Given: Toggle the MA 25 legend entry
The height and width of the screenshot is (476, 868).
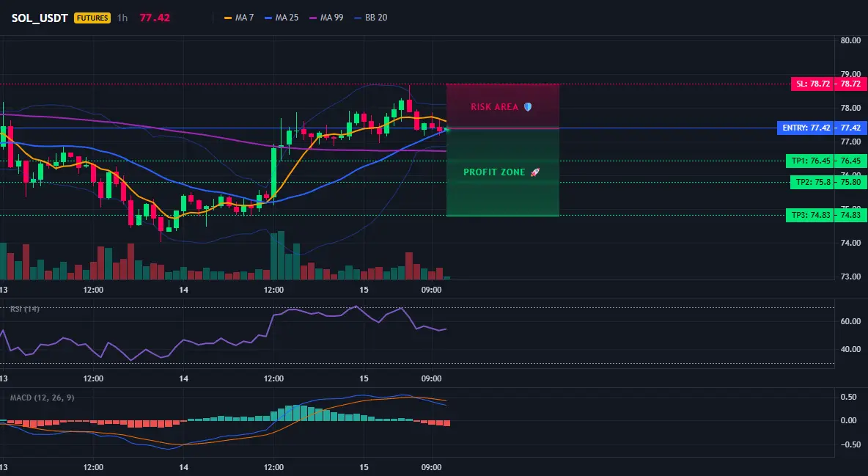Looking at the screenshot, I should point(282,18).
